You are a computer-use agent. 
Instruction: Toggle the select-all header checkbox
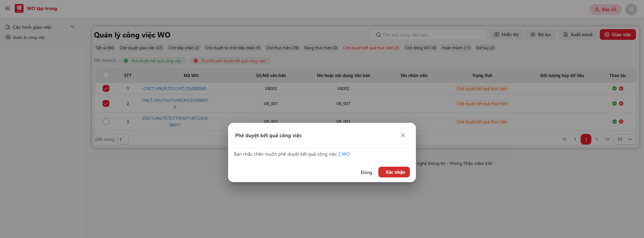[x=106, y=75]
